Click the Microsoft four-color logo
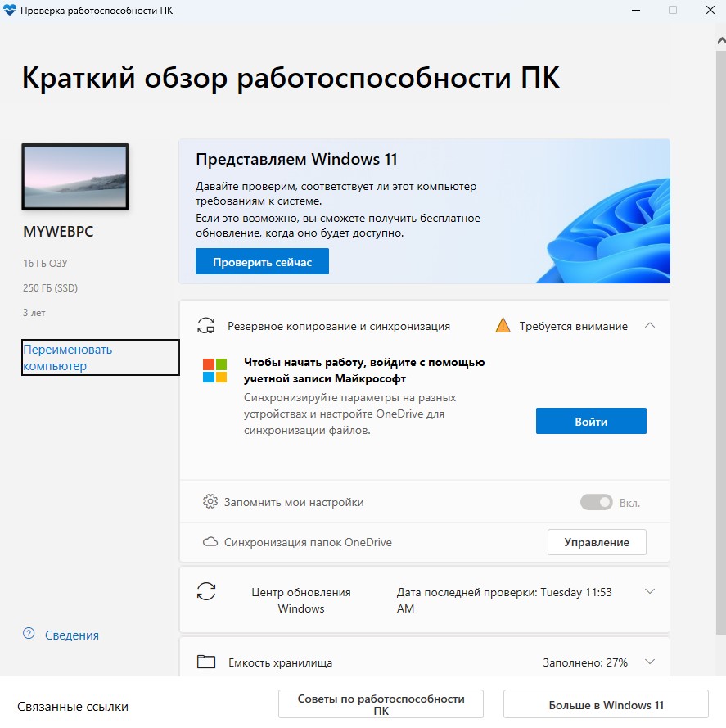Image resolution: width=726 pixels, height=728 pixels. pyautogui.click(x=215, y=370)
